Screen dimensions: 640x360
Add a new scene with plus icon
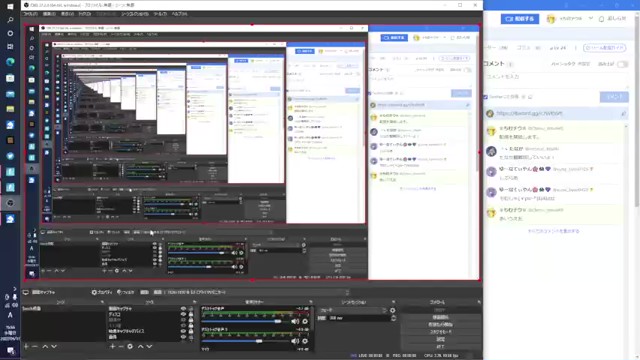26,346
